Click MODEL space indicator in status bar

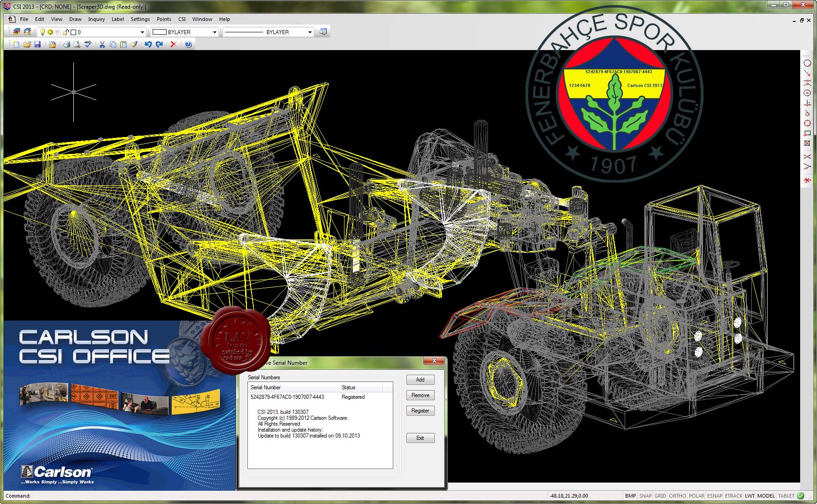tap(766, 496)
